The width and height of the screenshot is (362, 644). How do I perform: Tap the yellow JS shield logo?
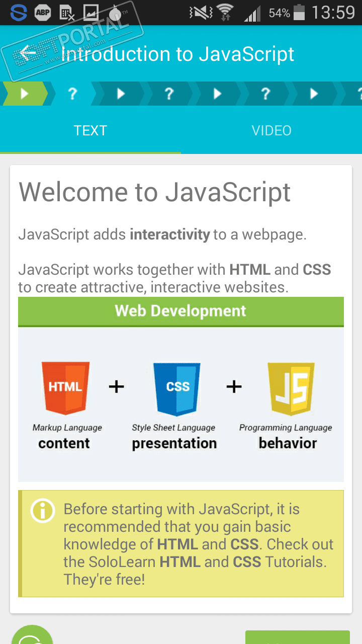pos(292,387)
